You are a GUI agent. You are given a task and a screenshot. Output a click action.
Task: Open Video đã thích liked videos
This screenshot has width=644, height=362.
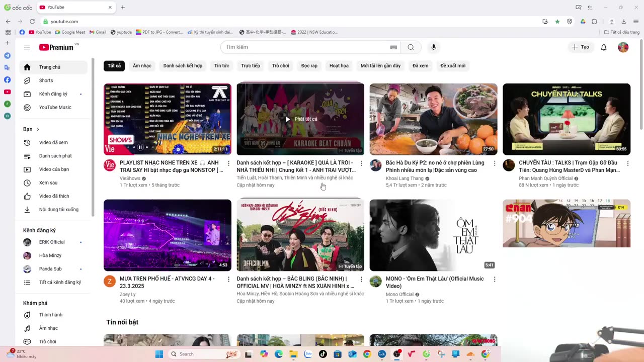coord(54,196)
